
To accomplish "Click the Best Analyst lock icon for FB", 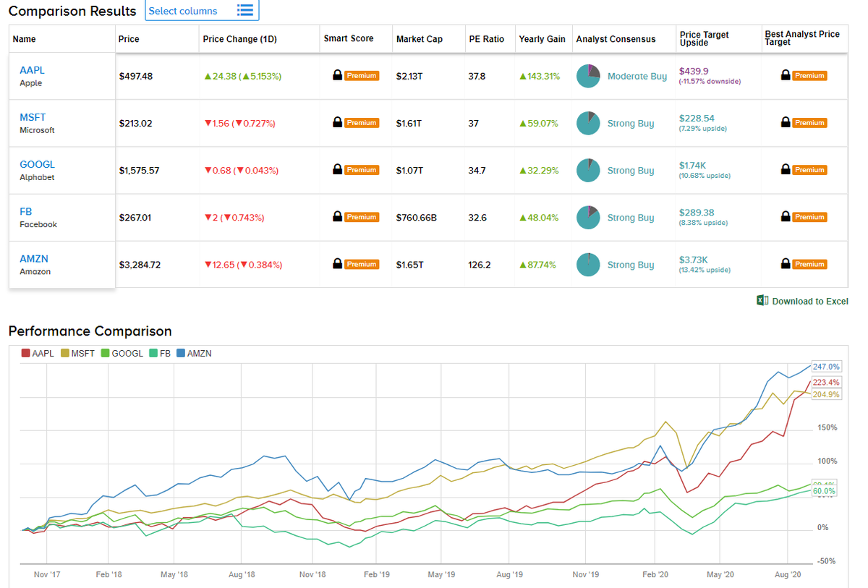I will (x=786, y=216).
